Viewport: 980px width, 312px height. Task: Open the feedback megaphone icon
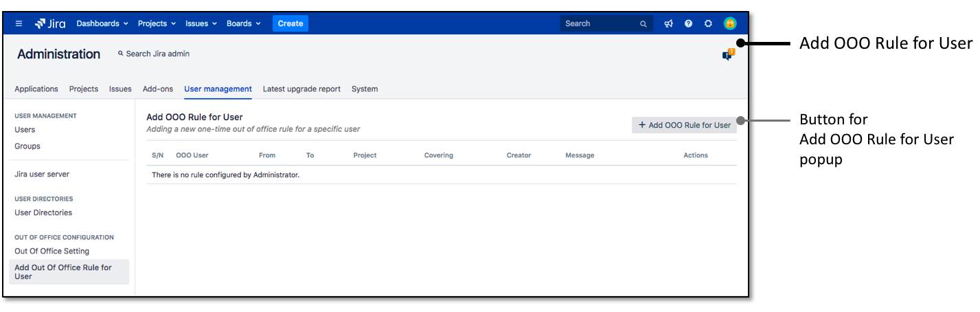click(x=668, y=23)
